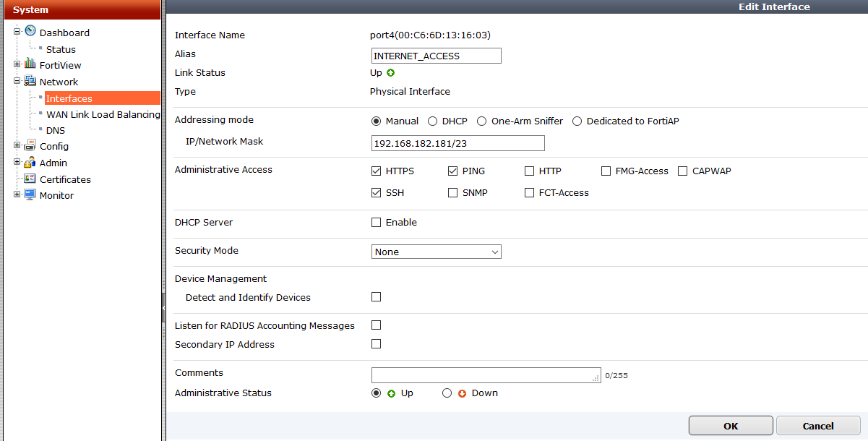Screen dimensions: 868x441
Task: Expand the Config tree node
Action: [x=17, y=146]
